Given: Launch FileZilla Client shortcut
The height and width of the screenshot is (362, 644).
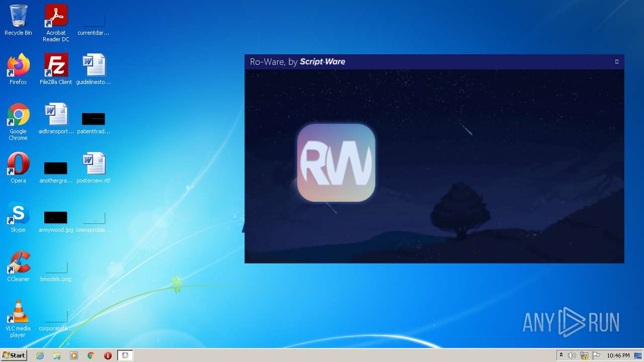Looking at the screenshot, I should pyautogui.click(x=56, y=69).
